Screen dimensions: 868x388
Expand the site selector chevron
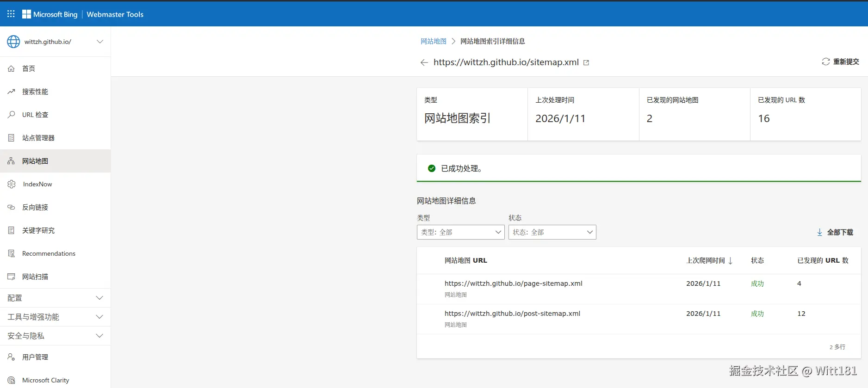(99, 42)
